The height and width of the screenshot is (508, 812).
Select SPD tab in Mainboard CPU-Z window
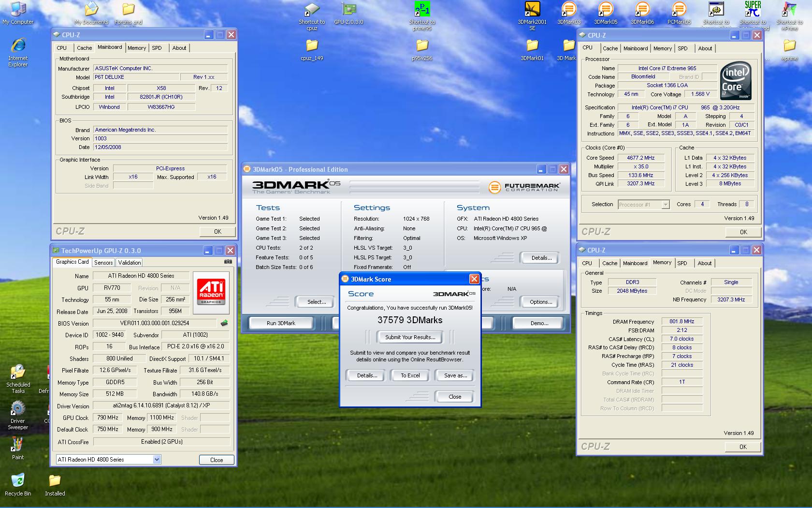pyautogui.click(x=157, y=48)
